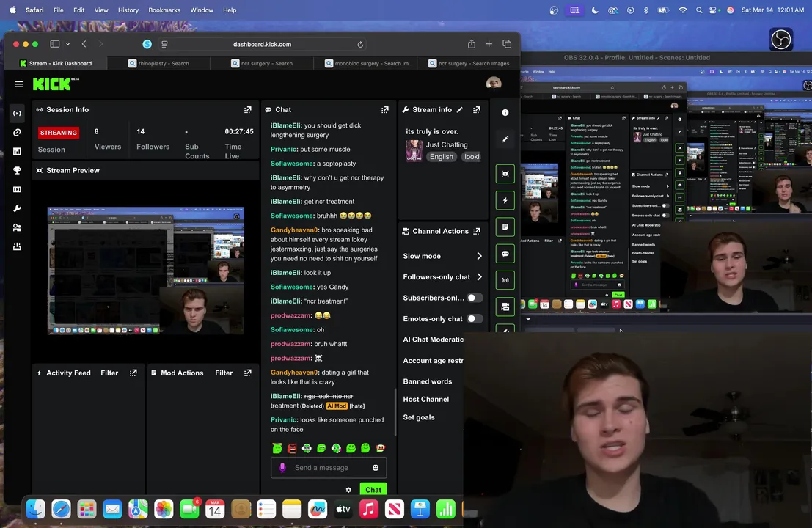This screenshot has height=528, width=812.
Task: Open the trophy achievements sidebar icon
Action: [x=17, y=170]
